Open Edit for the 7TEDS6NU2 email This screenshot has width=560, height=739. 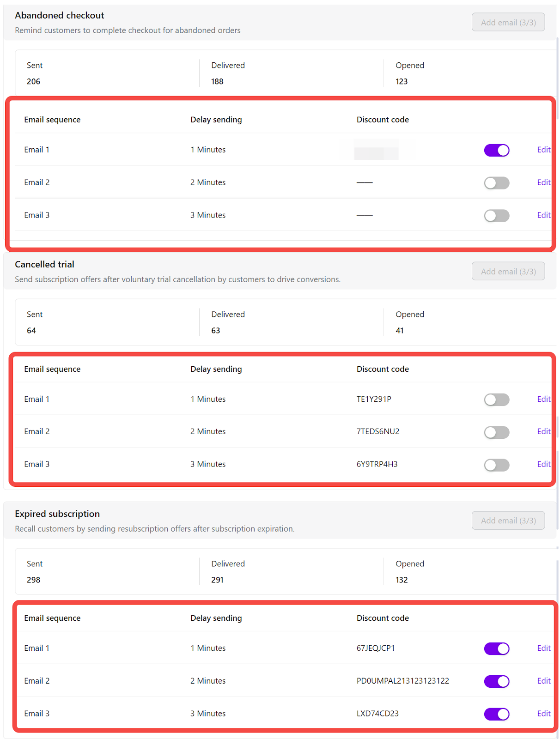(544, 431)
